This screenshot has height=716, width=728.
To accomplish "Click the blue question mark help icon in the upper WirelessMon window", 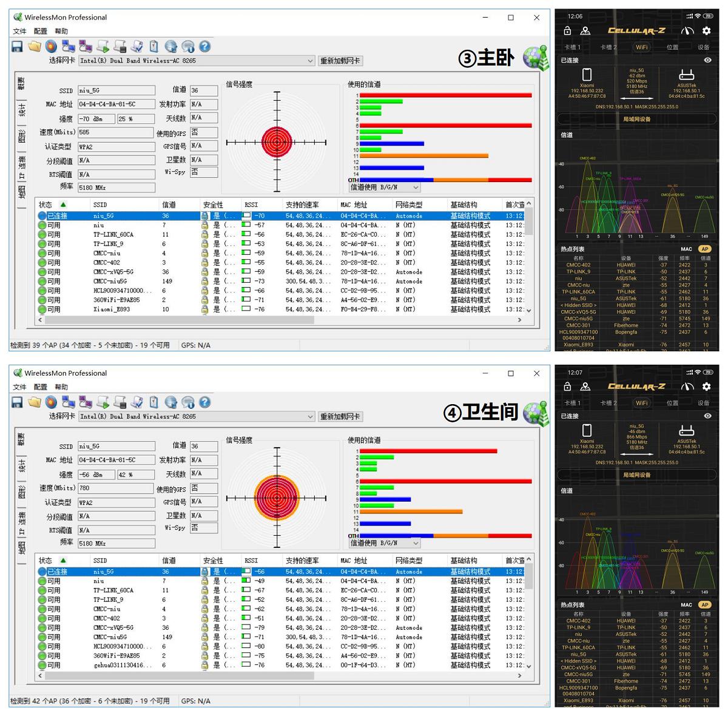I will click(205, 46).
